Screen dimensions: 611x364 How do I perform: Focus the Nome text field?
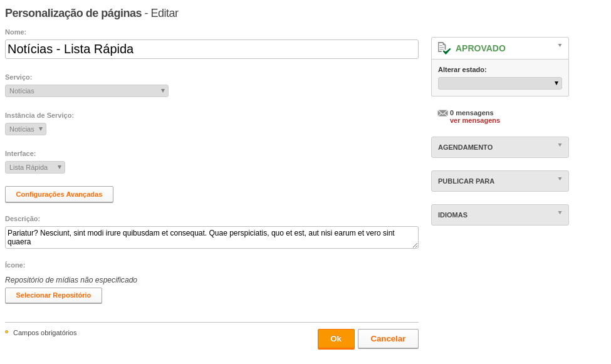[x=212, y=49]
